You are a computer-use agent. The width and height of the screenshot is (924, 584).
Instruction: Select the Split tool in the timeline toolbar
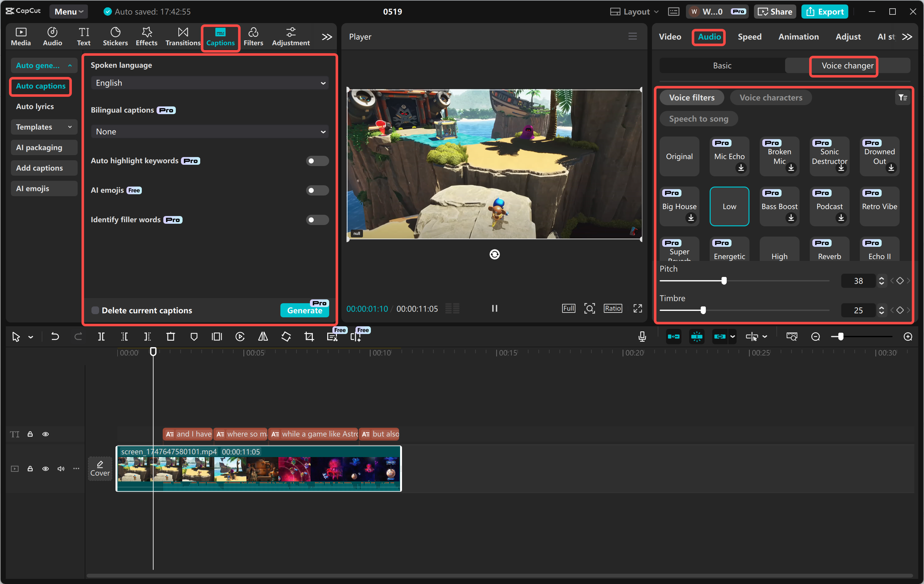pos(101,336)
